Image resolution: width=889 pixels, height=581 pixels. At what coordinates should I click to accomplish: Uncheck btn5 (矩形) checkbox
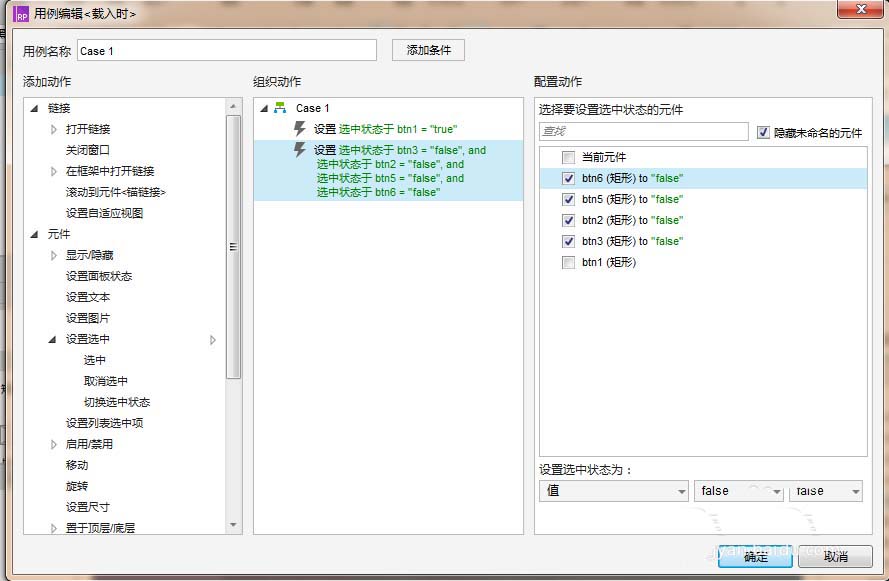point(568,199)
